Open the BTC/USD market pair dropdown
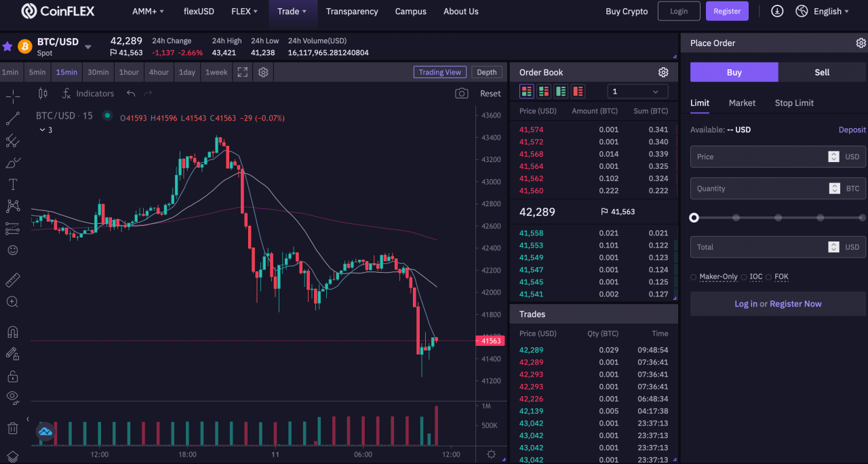 [87, 47]
